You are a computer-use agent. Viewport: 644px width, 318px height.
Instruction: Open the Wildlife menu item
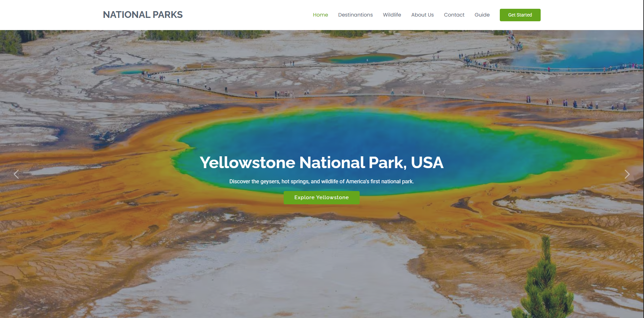[x=392, y=15]
